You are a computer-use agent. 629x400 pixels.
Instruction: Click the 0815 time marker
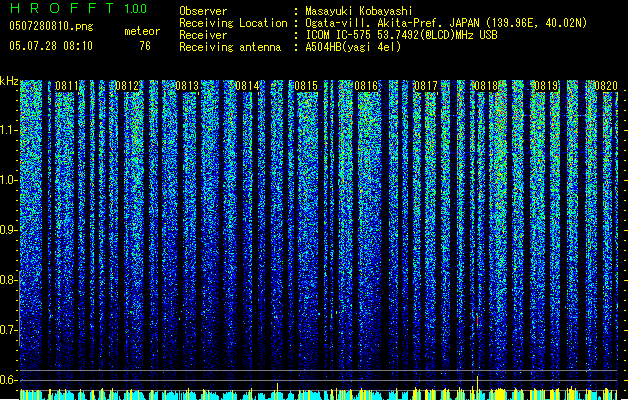pyautogui.click(x=306, y=86)
